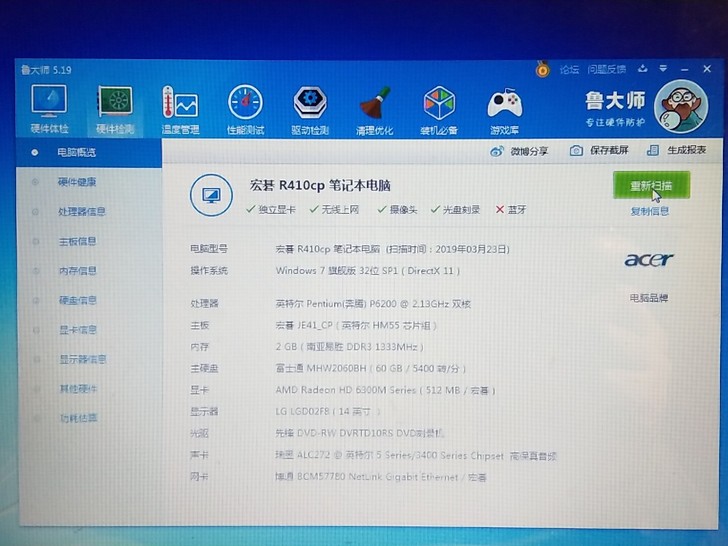Click 生成报表 generate report
Viewport: 728px width, 546px height.
pos(686,150)
